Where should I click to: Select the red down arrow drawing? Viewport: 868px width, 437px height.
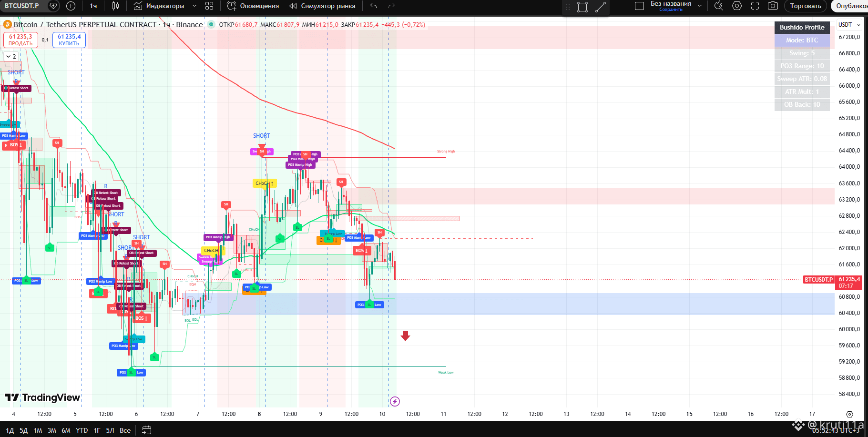(x=405, y=336)
